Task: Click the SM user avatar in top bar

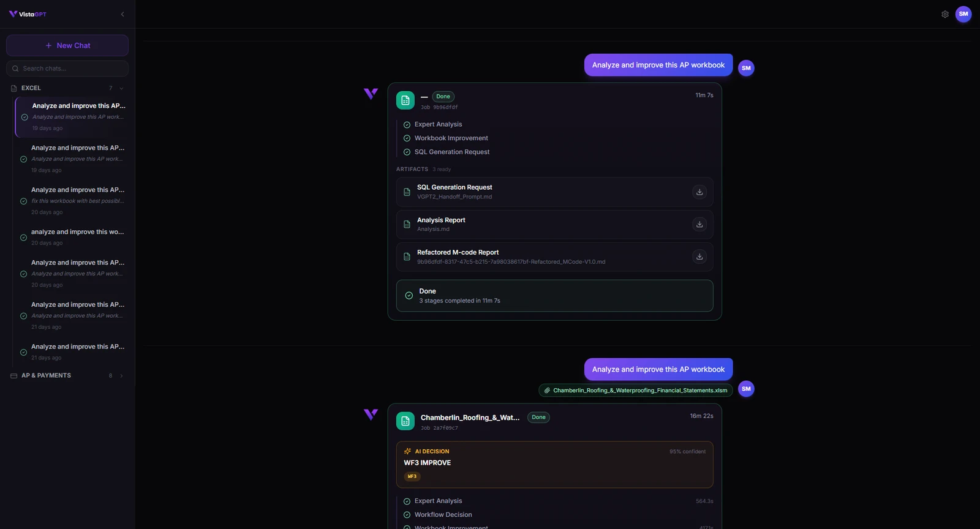Action: tap(963, 14)
